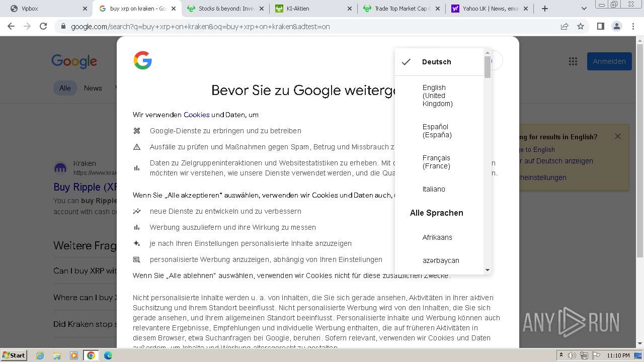Show hidden tray icons arrow
This screenshot has width=644, height=362.
pos(561,355)
